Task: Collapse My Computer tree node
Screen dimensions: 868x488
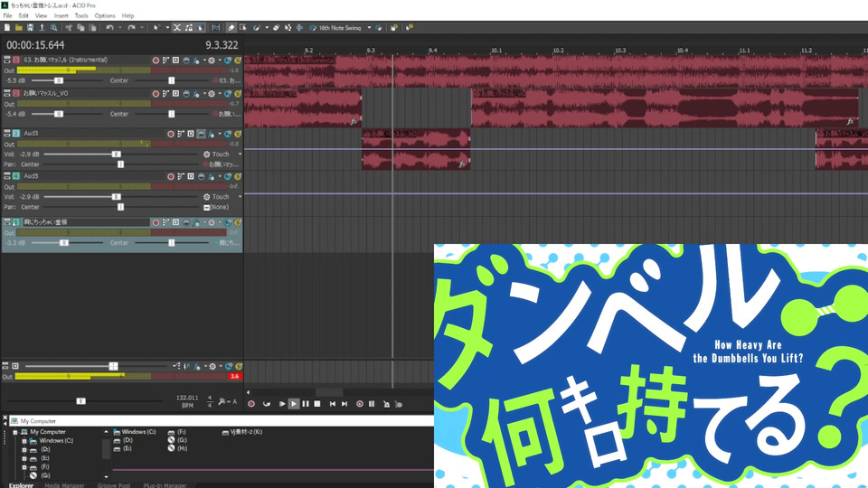Action: click(x=15, y=432)
